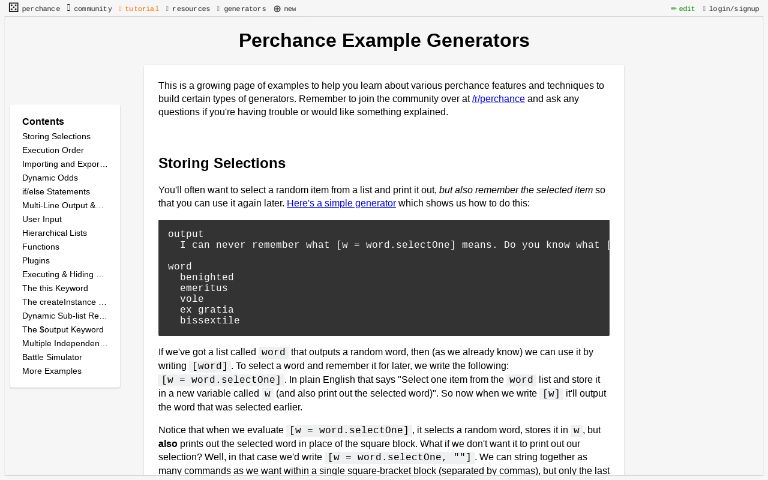
Task: Open the generators nav item
Action: click(x=244, y=9)
